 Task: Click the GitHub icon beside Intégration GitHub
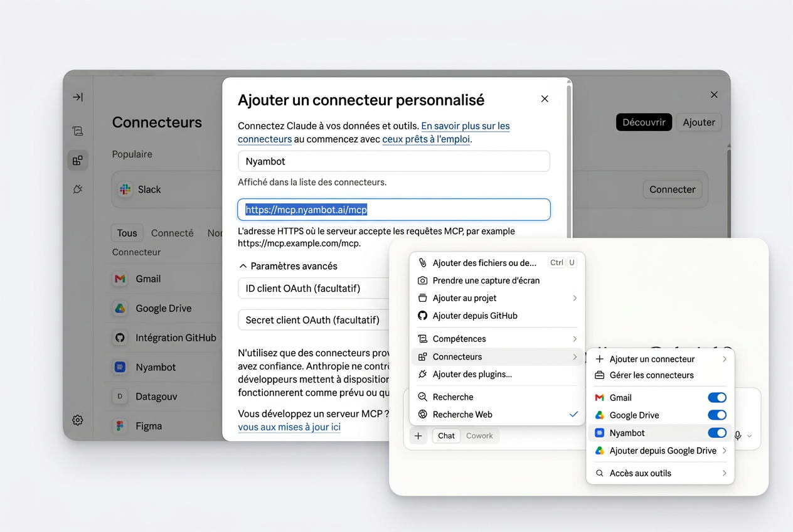tap(120, 338)
